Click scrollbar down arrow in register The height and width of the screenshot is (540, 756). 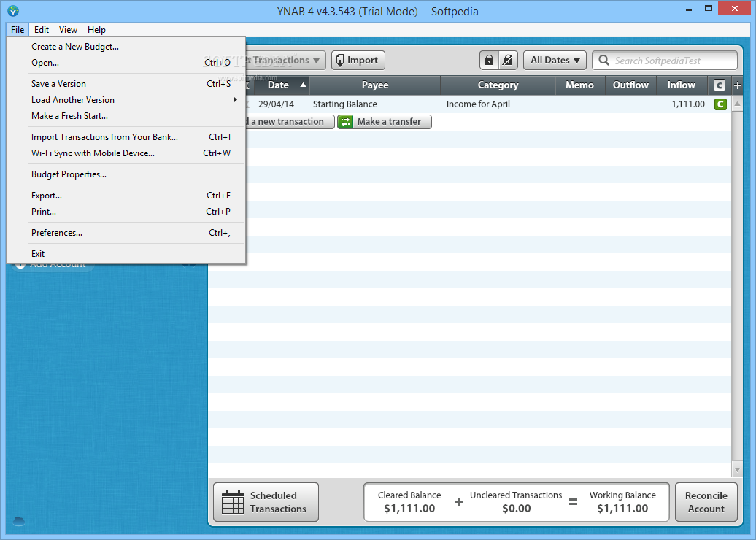coord(737,468)
